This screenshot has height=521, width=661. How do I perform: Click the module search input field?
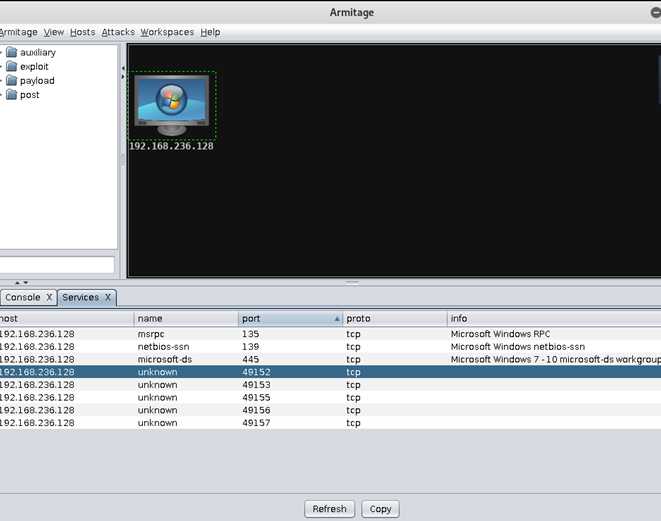[x=57, y=265]
